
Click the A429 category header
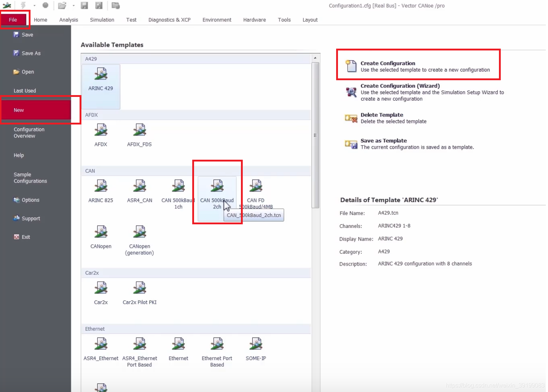[196, 59]
